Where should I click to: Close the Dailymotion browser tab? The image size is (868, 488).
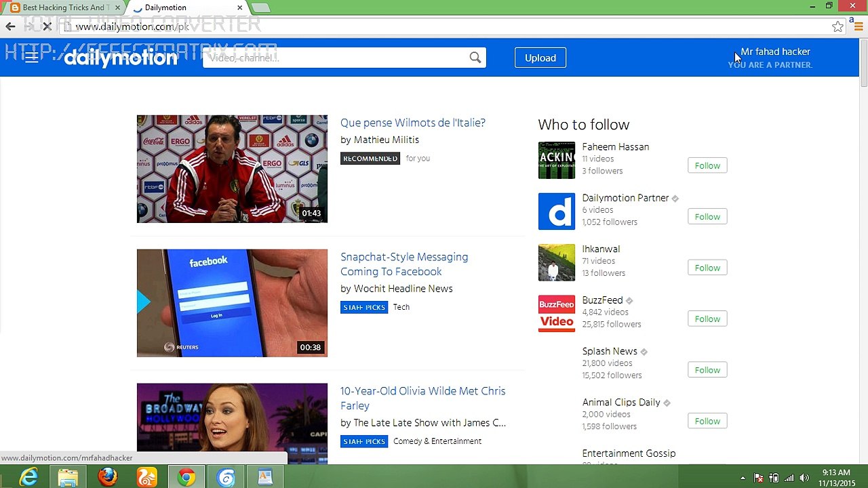click(x=239, y=7)
